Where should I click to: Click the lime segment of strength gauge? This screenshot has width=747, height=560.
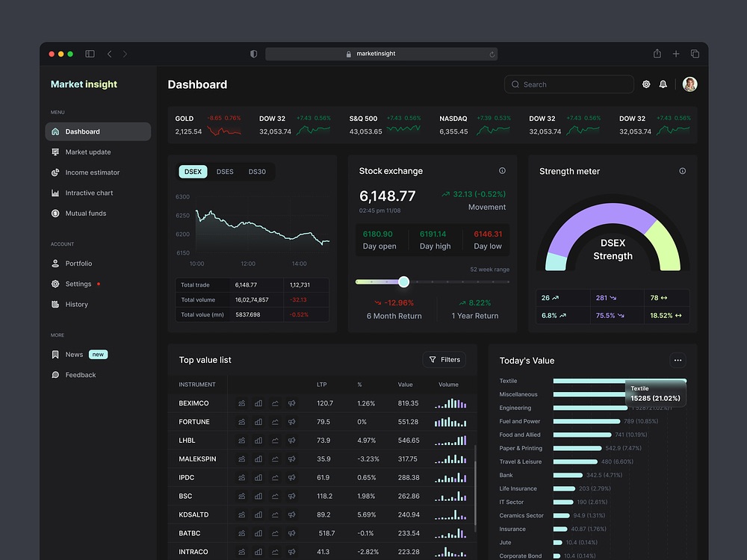tap(667, 246)
